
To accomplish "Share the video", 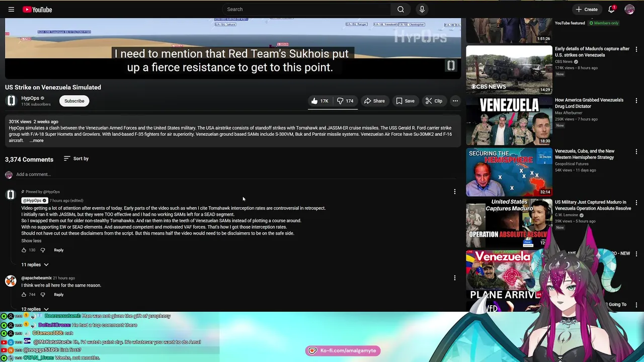I will [x=374, y=101].
